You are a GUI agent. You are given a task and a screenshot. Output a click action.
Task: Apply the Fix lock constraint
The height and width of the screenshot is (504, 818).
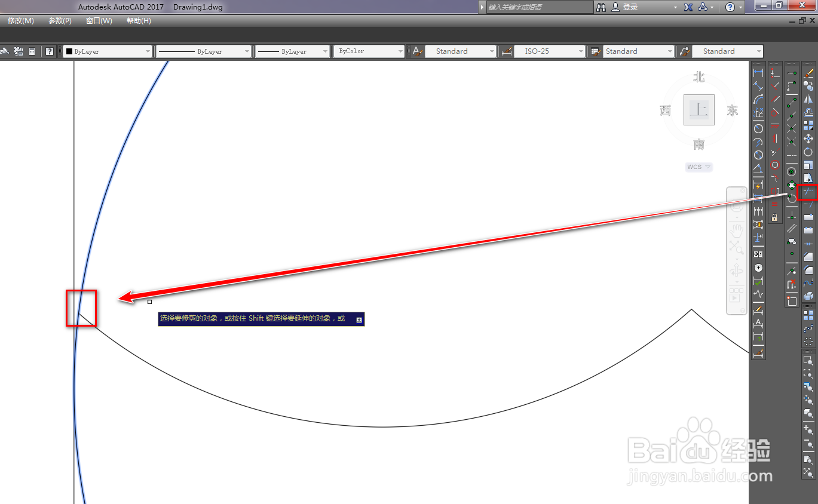pos(775,218)
